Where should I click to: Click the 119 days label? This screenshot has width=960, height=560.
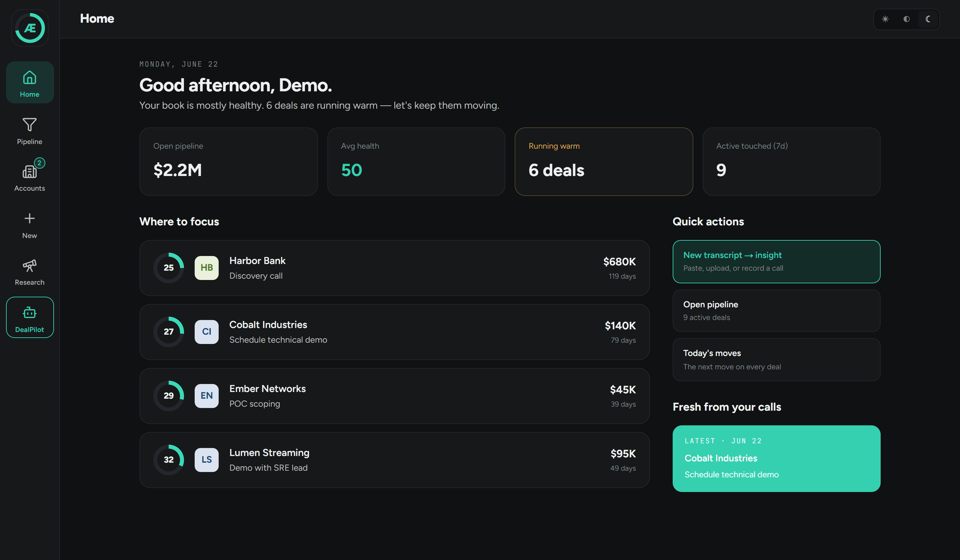[x=622, y=276]
